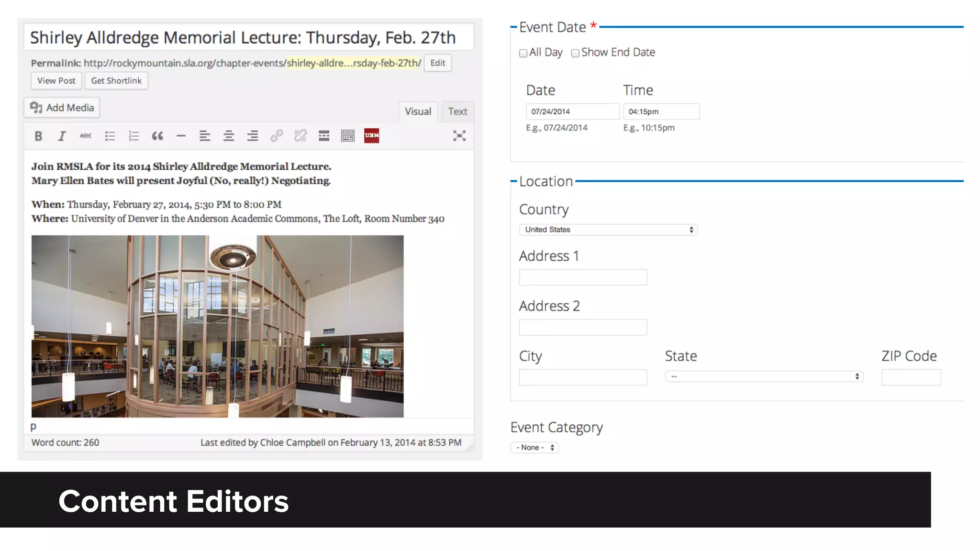
Task: Insert a numbered list
Action: point(134,136)
